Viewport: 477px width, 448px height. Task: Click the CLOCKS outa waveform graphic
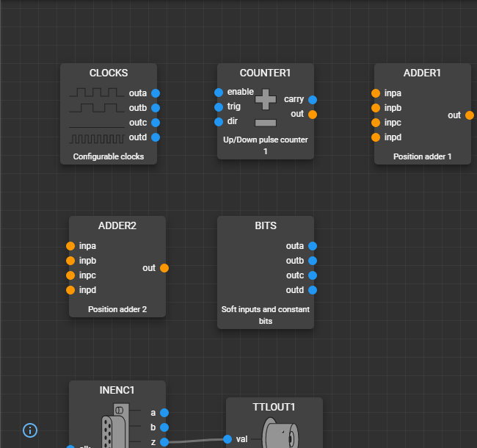(x=97, y=93)
